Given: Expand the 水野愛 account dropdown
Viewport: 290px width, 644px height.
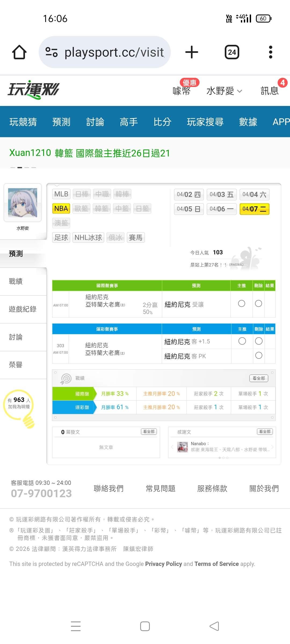Looking at the screenshot, I should tap(224, 91).
